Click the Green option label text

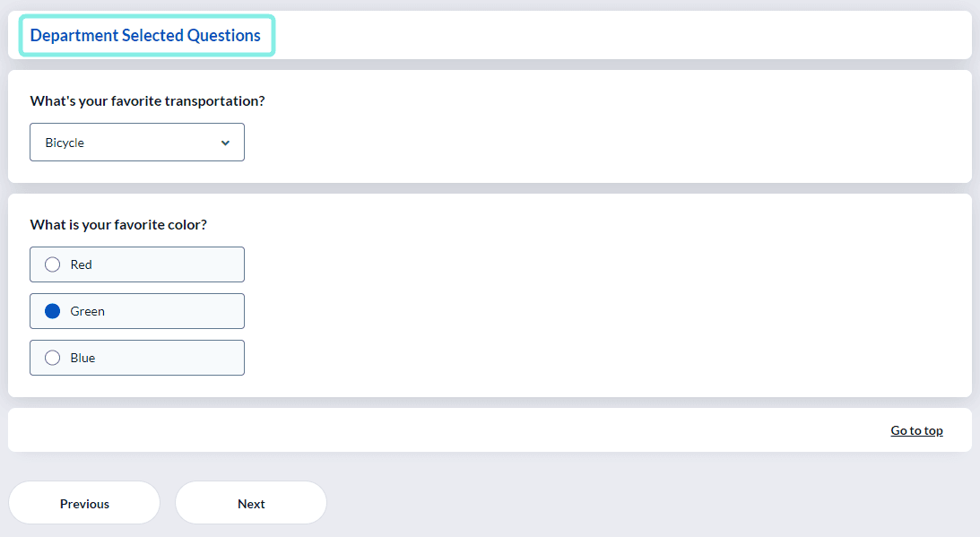tap(87, 311)
